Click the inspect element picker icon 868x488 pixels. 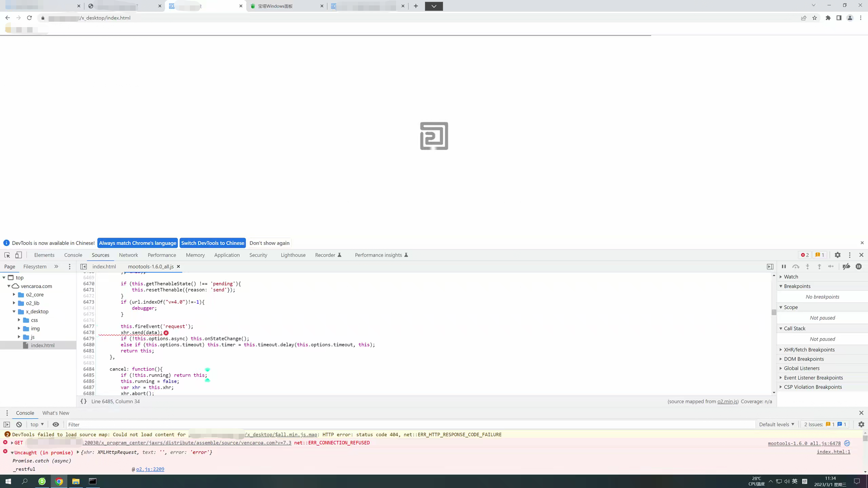click(7, 255)
